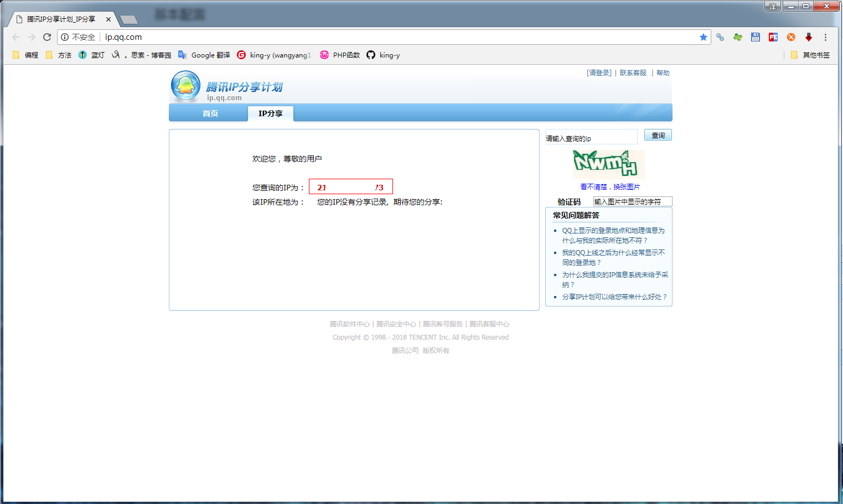Open the 腾讯安全中心 footer link
The width and height of the screenshot is (843, 504).
click(396, 324)
